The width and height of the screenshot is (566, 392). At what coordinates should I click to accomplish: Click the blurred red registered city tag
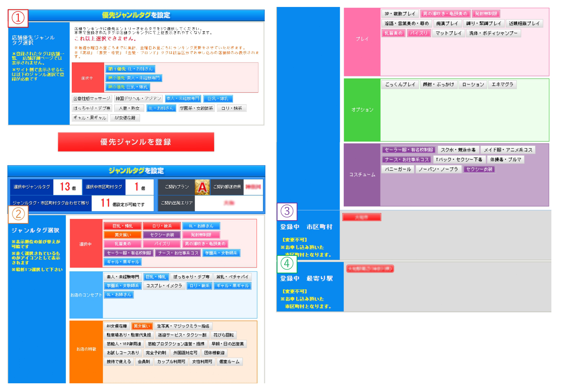pos(362,217)
